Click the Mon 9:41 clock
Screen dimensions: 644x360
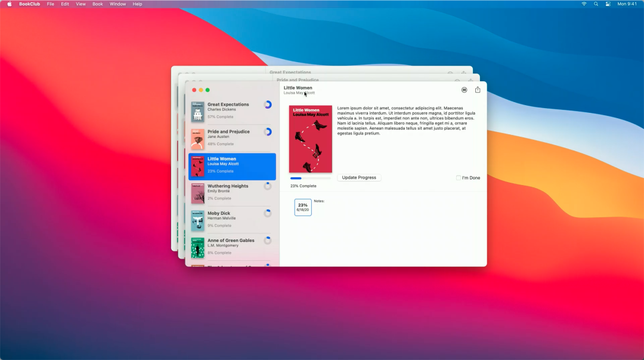point(627,4)
